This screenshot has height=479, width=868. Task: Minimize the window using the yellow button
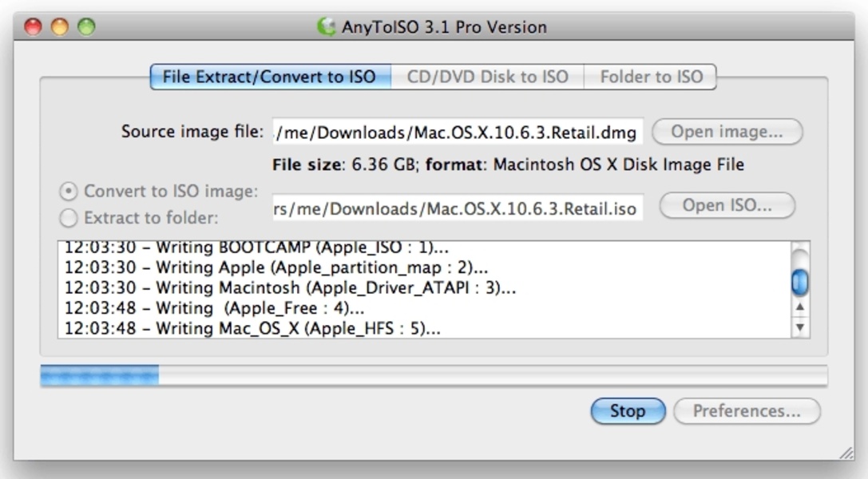59,26
